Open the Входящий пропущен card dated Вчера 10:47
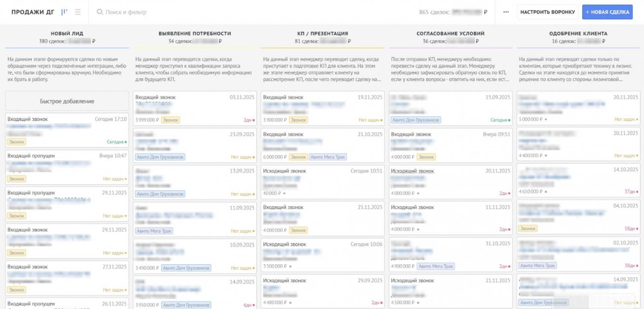This screenshot has height=309, width=644. [67, 167]
